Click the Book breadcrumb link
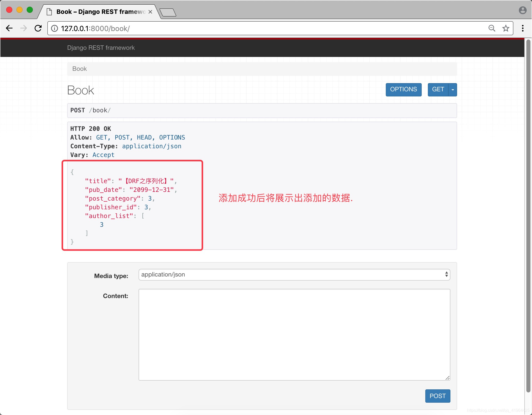This screenshot has width=532, height=415. [80, 69]
